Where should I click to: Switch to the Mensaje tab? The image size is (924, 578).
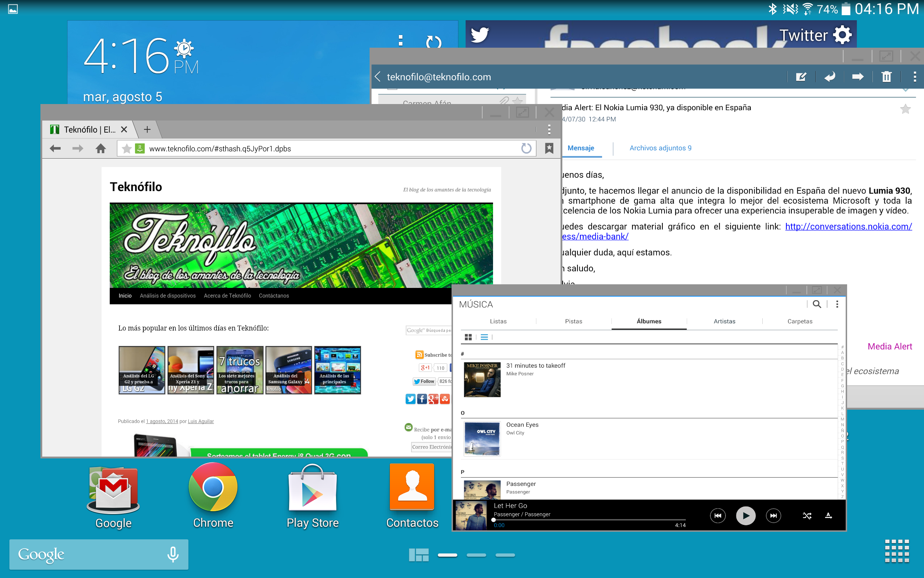tap(581, 148)
